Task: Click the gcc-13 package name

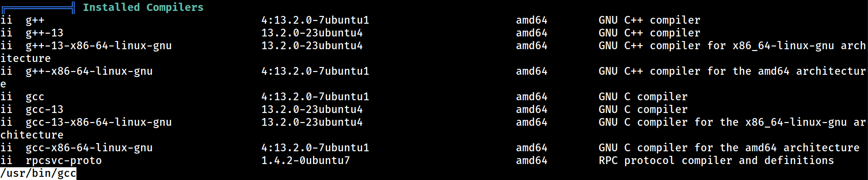Action: (x=45, y=110)
